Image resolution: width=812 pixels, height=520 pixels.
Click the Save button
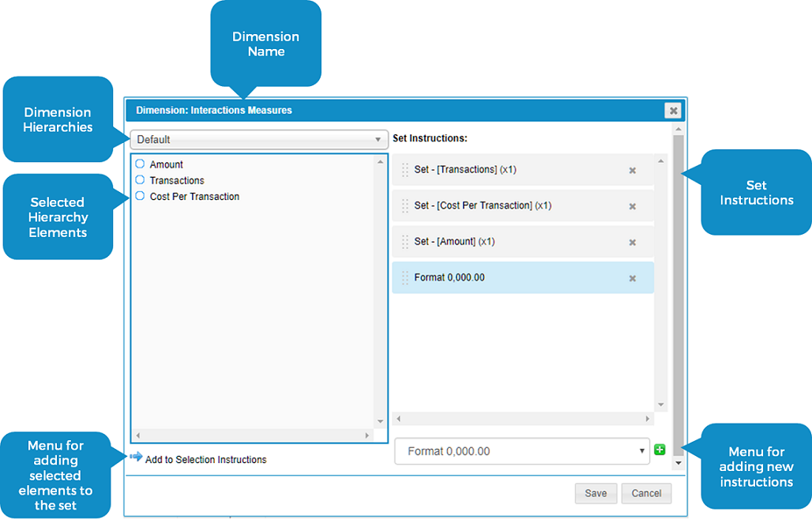(x=596, y=493)
